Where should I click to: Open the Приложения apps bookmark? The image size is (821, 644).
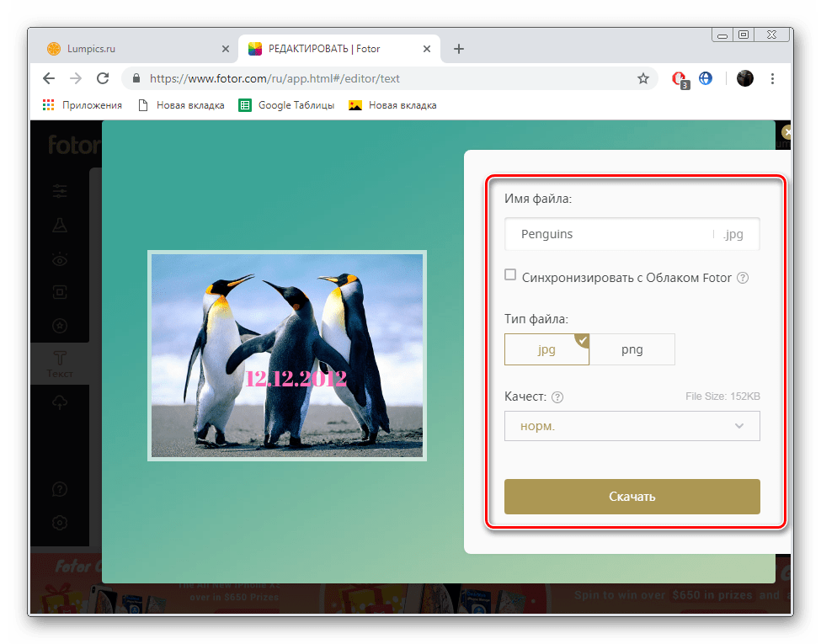click(x=82, y=105)
